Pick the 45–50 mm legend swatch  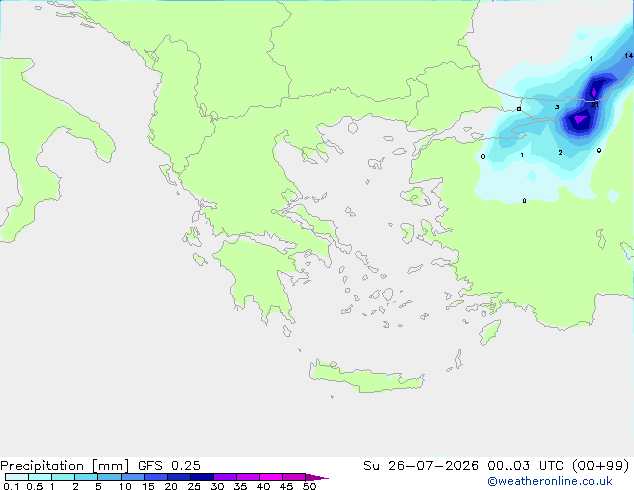click(x=294, y=477)
